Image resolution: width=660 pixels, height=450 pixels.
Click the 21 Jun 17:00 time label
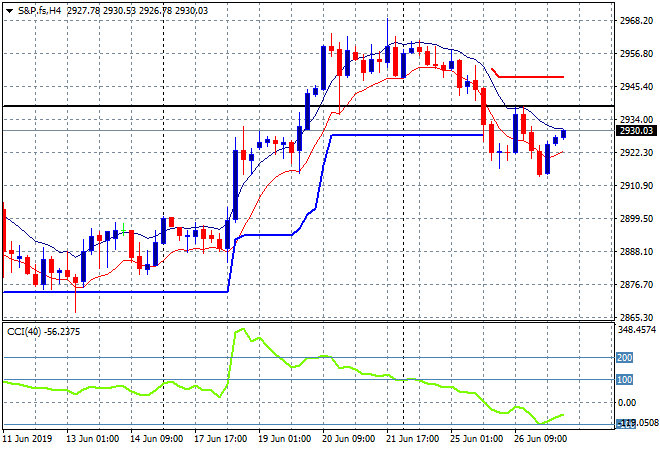413,439
